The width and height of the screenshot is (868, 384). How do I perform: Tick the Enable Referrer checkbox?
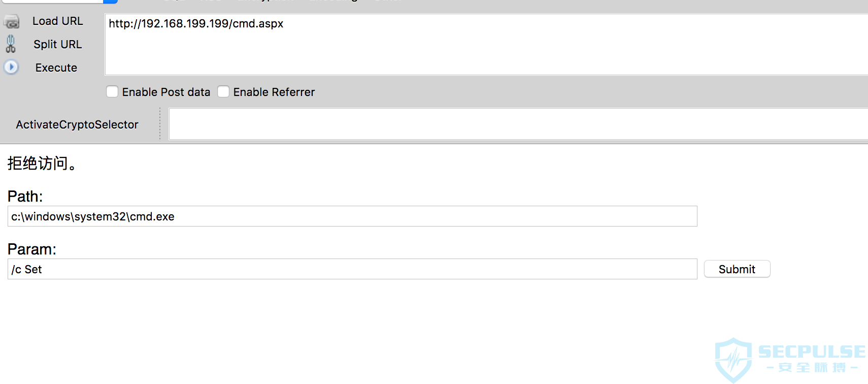coord(223,92)
